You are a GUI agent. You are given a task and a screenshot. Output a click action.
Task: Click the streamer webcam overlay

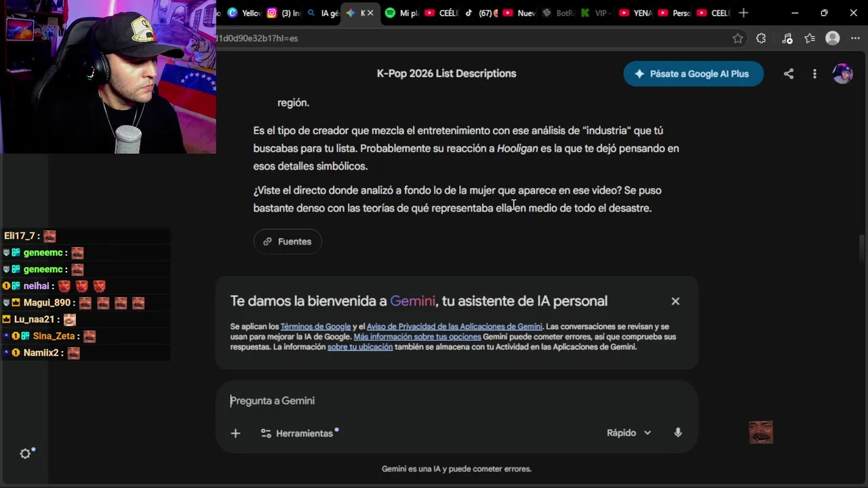[108, 77]
